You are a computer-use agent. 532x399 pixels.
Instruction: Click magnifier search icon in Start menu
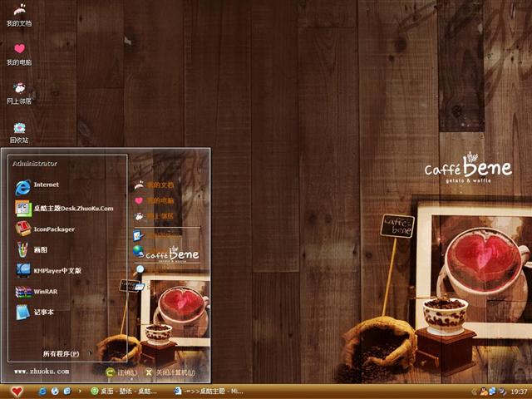tap(140, 270)
